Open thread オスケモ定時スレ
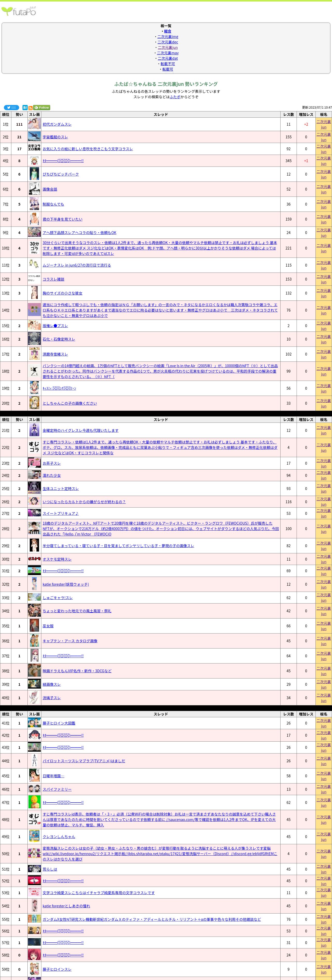This screenshot has height=980, width=332. point(57,559)
